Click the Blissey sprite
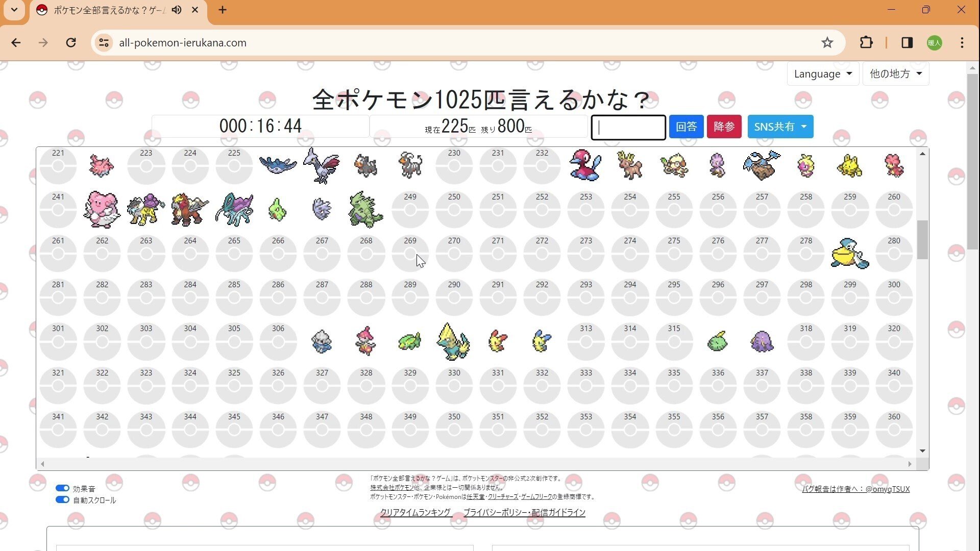Viewport: 980px width, 551px height. (x=102, y=209)
